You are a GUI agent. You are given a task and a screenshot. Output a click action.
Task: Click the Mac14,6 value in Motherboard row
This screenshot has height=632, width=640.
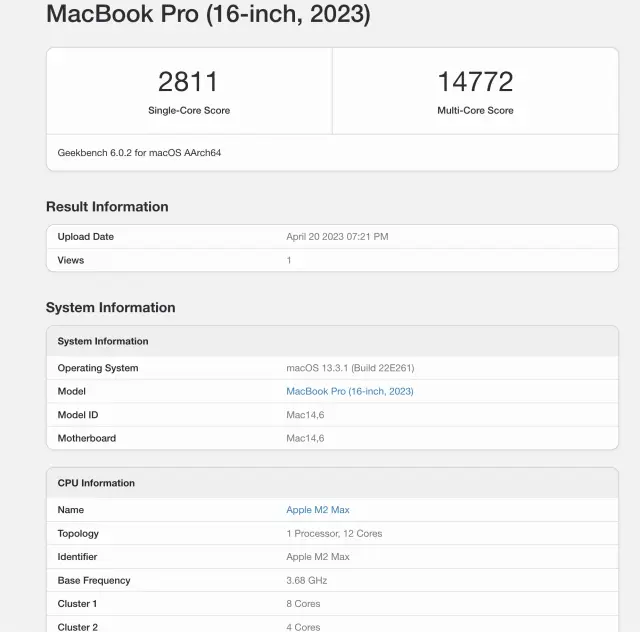coord(305,438)
